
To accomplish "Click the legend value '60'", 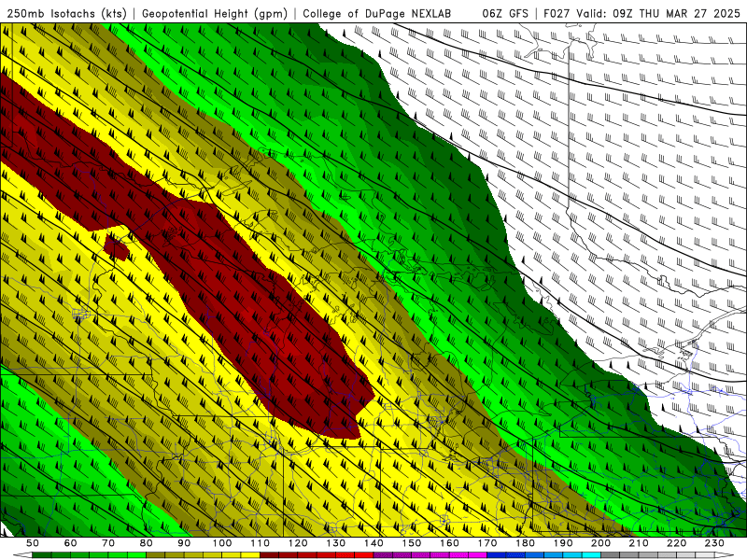I will coord(71,543).
